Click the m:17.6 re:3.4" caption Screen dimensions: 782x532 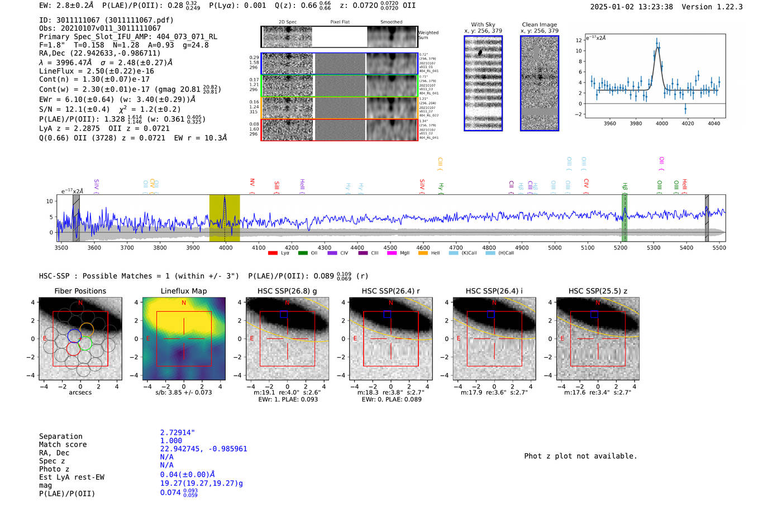598,392
